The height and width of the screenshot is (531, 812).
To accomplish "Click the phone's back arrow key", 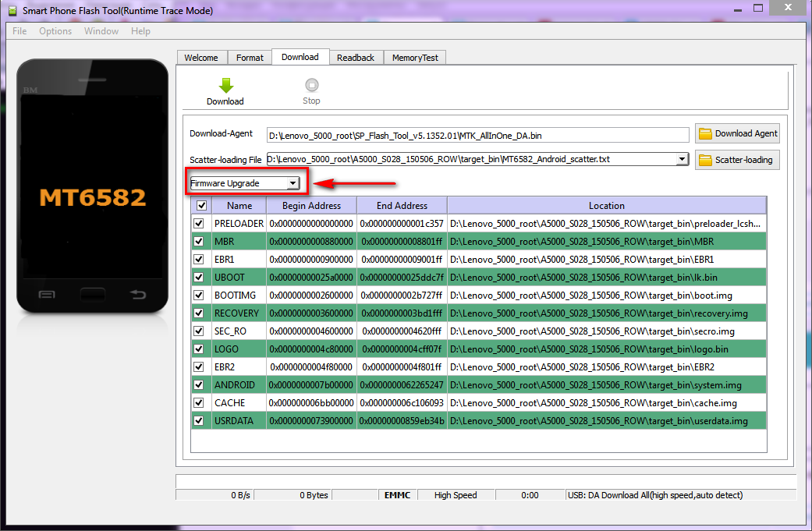I will (x=138, y=295).
